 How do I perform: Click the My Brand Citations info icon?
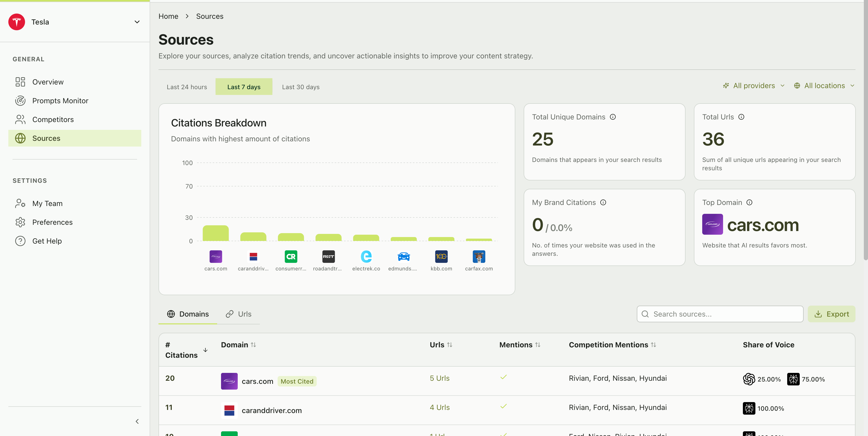(x=603, y=202)
